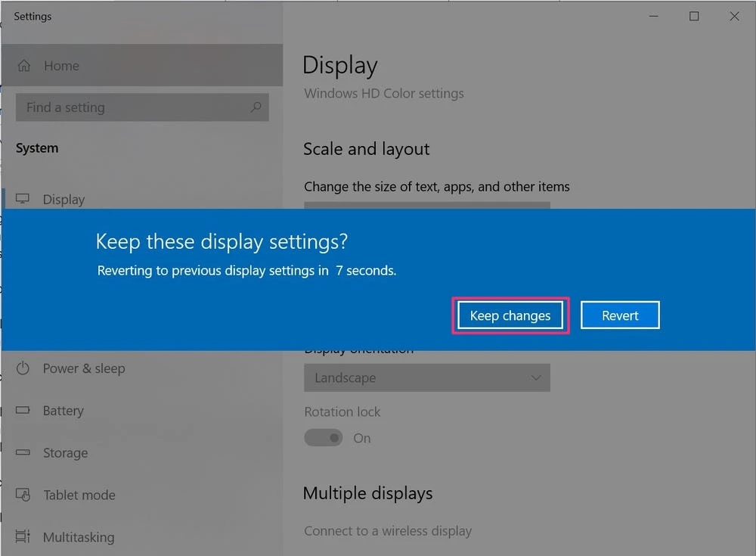
Task: Click the Home house icon
Action: (x=23, y=66)
